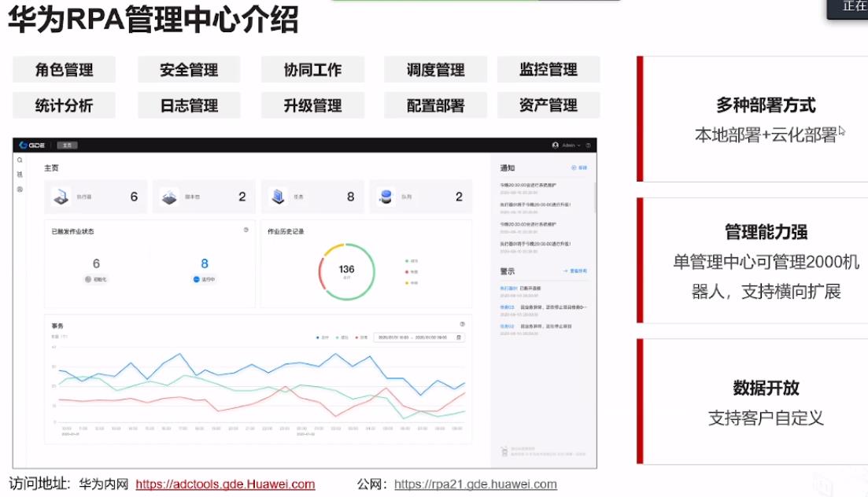Click the 统计分析 feature box
868x497 pixels.
coord(65,105)
